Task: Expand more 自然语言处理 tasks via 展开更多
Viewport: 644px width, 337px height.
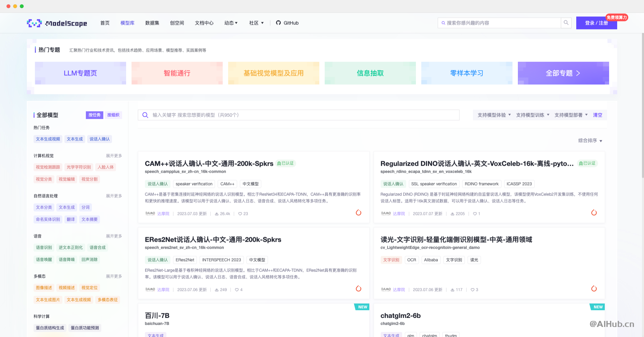Action: pyautogui.click(x=114, y=196)
